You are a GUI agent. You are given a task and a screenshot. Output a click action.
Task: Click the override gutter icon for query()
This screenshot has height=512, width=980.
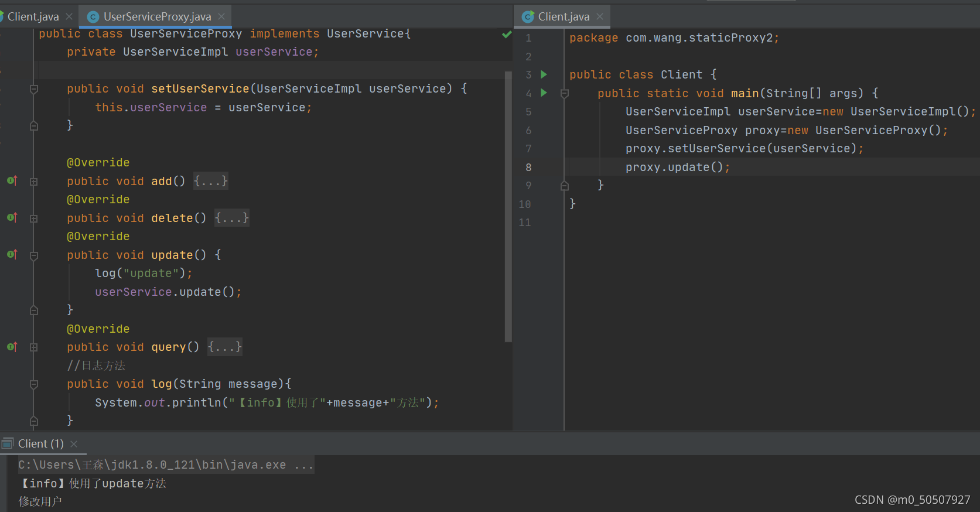12,347
